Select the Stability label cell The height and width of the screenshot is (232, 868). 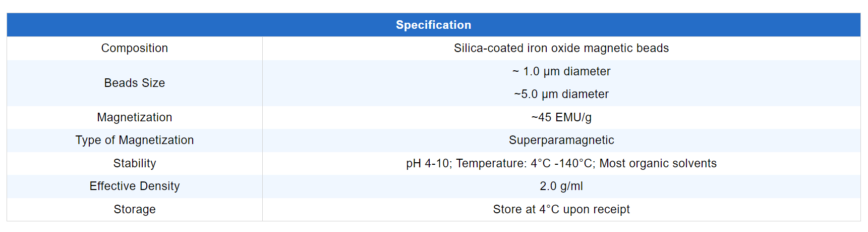[x=134, y=163]
